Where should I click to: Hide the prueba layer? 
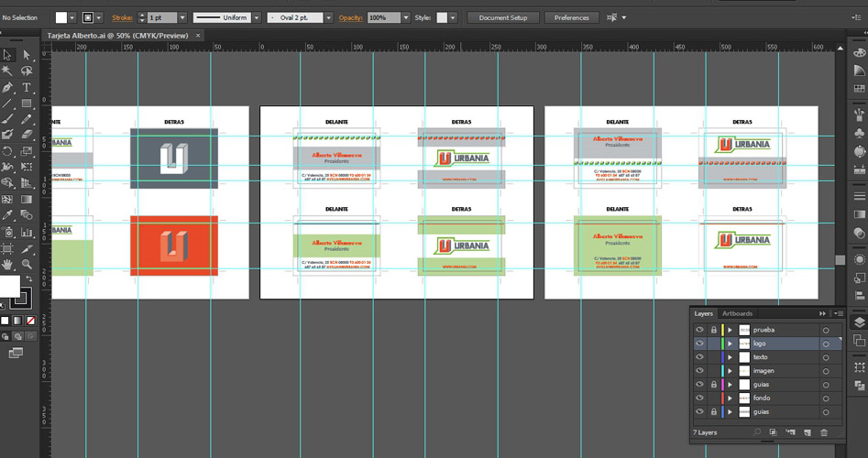[x=699, y=330]
